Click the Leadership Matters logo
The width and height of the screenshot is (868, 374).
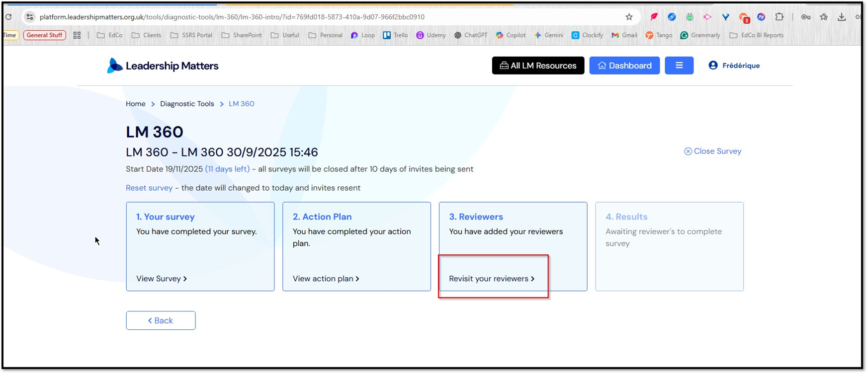tap(163, 66)
